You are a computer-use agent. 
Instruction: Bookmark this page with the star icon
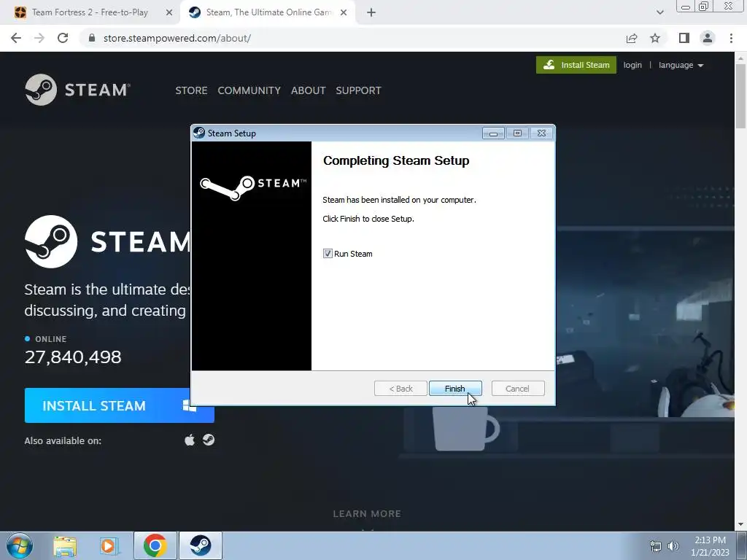coord(655,38)
